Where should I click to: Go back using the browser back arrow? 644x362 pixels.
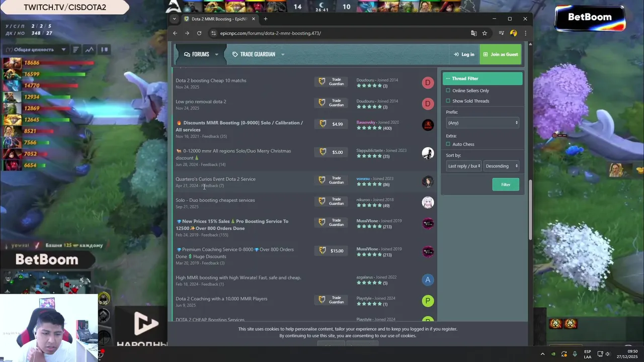[x=175, y=33]
